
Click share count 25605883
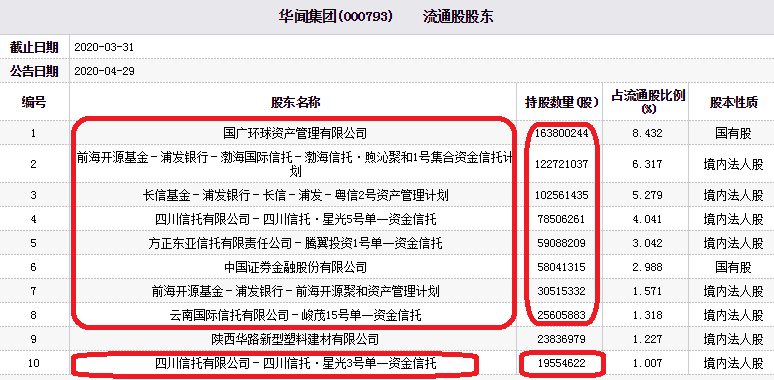562,315
